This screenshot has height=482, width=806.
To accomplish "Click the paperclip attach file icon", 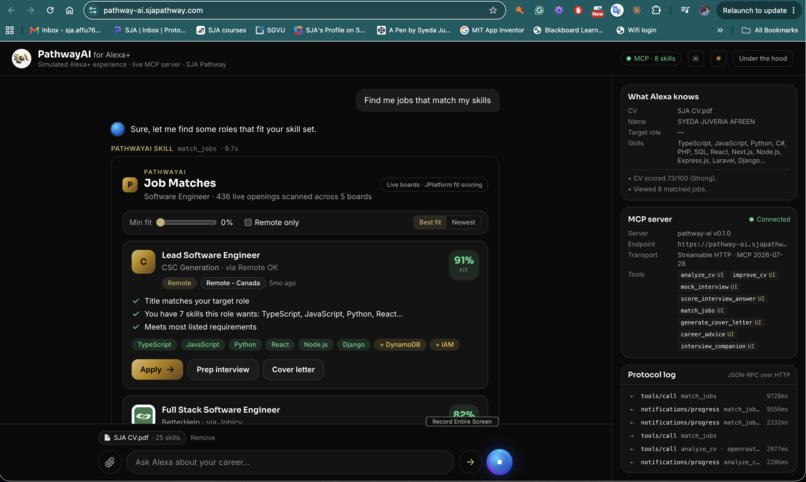I will (x=109, y=462).
